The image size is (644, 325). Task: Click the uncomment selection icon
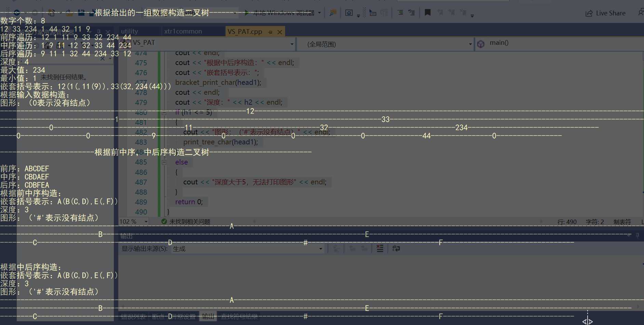point(412,13)
